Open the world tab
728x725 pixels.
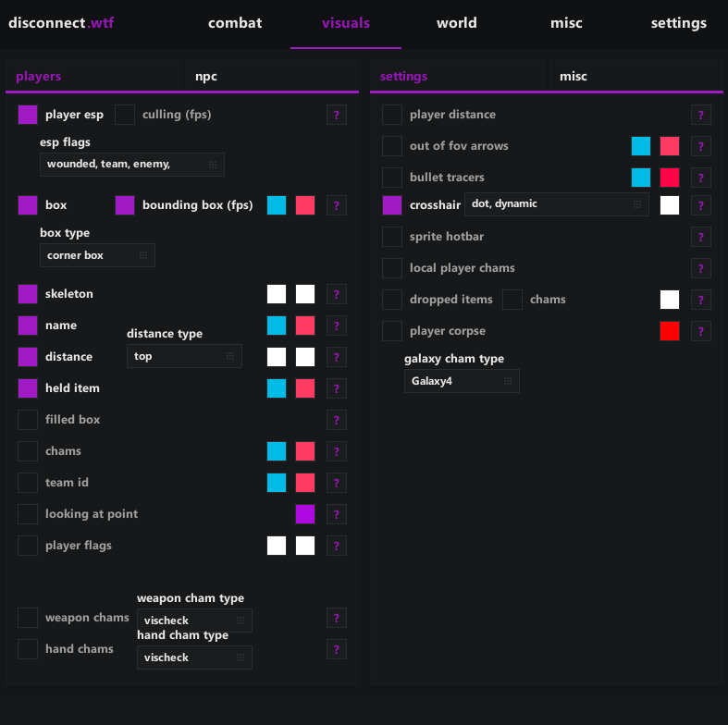[x=457, y=23]
